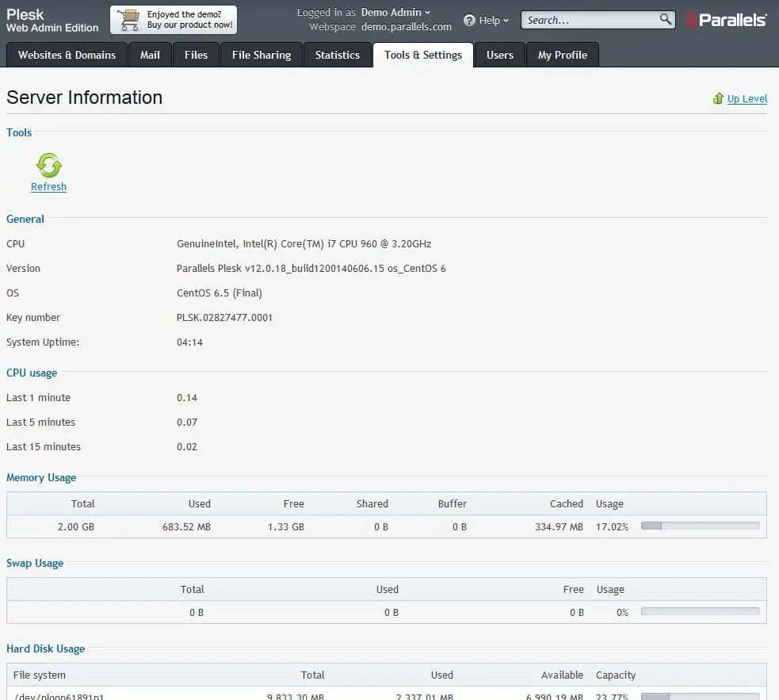The height and width of the screenshot is (700, 779).
Task: Open the File Sharing tab
Action: (x=261, y=55)
